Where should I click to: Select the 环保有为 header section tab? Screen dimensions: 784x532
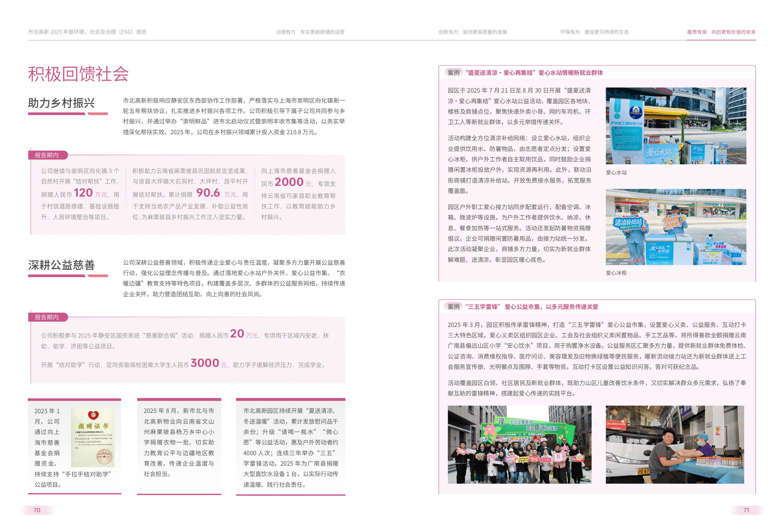pos(594,32)
